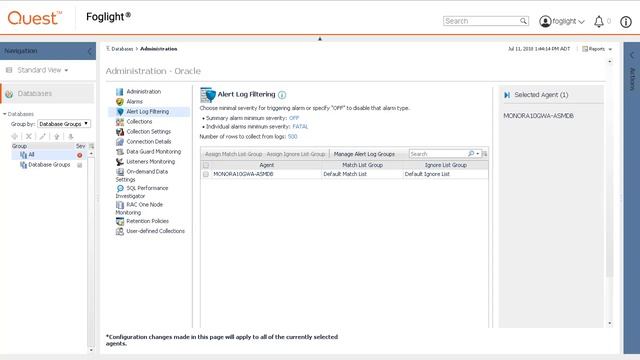Viewport: 640px width, 360px height.
Task: Open the table search options dropdown arrow
Action: [x=478, y=154]
